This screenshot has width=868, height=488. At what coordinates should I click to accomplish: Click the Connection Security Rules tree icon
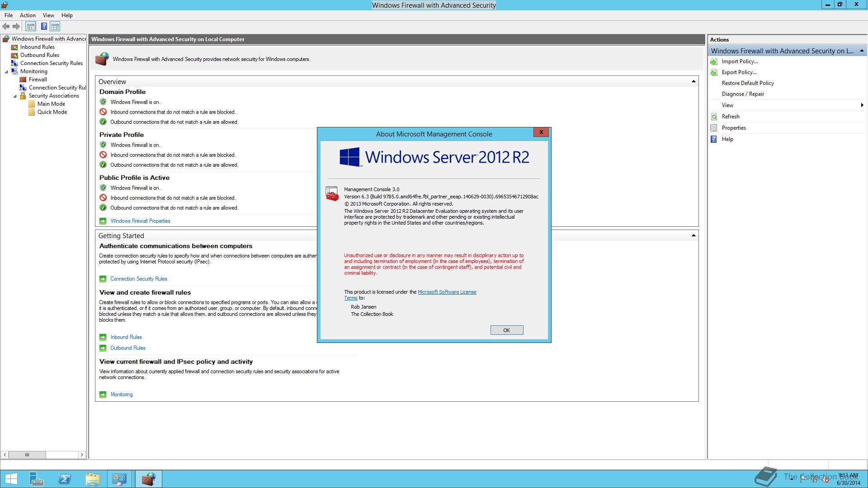click(x=14, y=63)
